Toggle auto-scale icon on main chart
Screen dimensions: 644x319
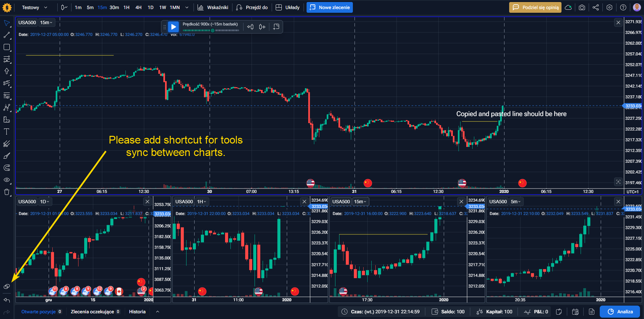pos(618,182)
